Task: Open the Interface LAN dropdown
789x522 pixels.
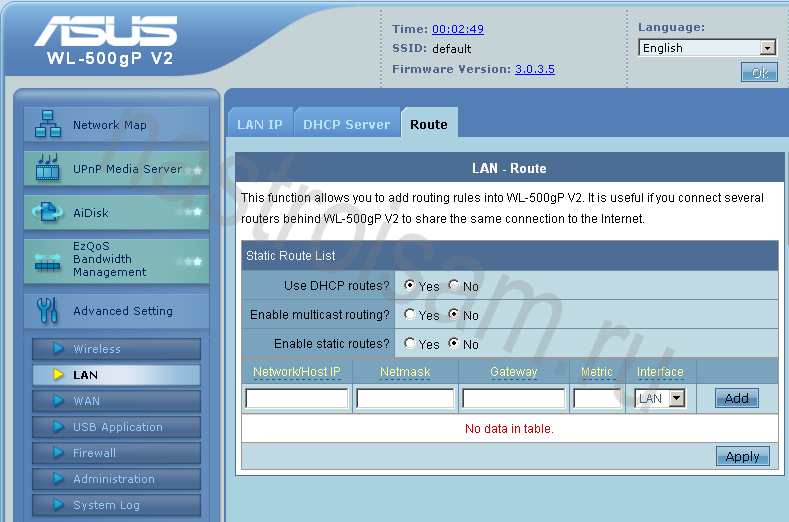Action: coord(660,399)
